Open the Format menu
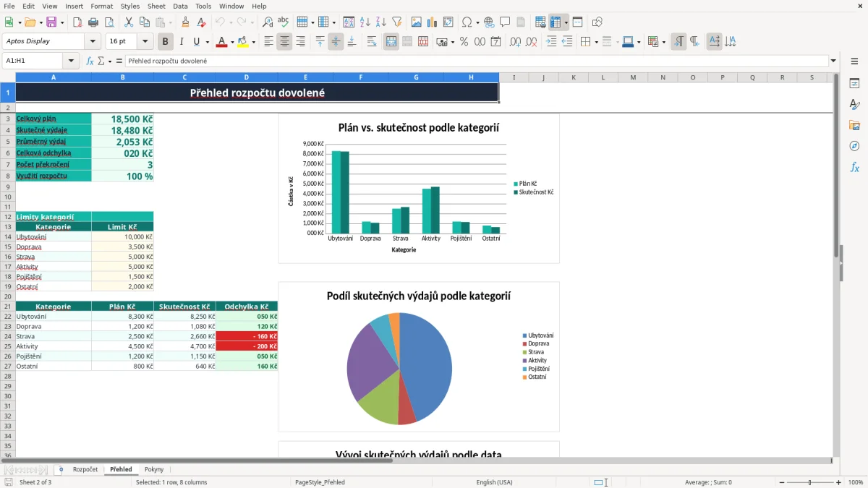This screenshot has height=488, width=868. (101, 6)
